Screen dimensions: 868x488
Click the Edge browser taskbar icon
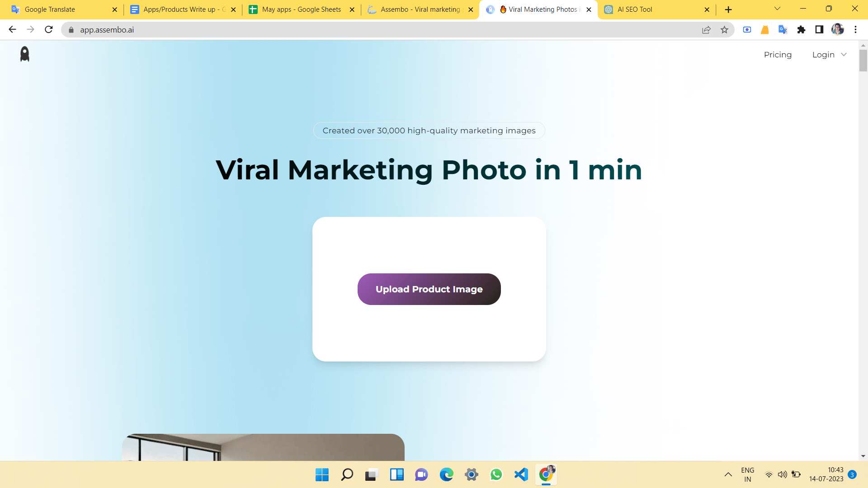coord(446,475)
